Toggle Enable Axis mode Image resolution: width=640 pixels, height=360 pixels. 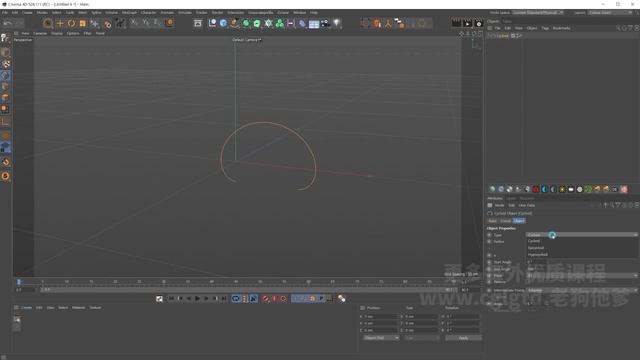(5, 122)
